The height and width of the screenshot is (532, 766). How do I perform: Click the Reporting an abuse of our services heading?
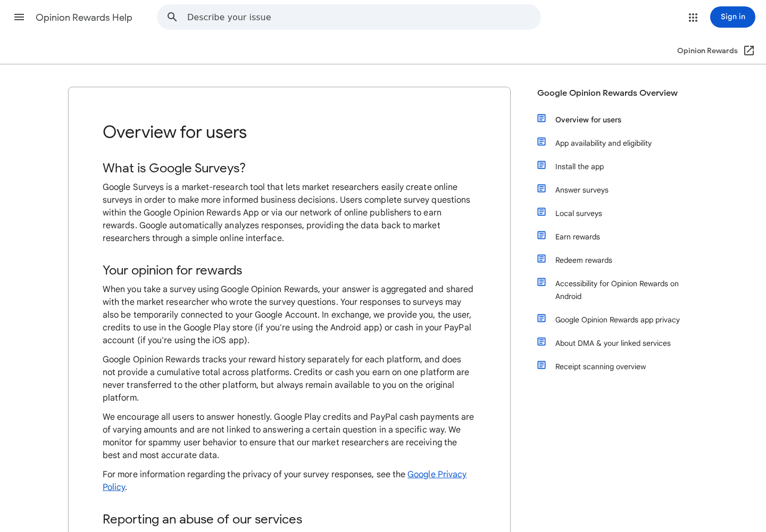(202, 519)
